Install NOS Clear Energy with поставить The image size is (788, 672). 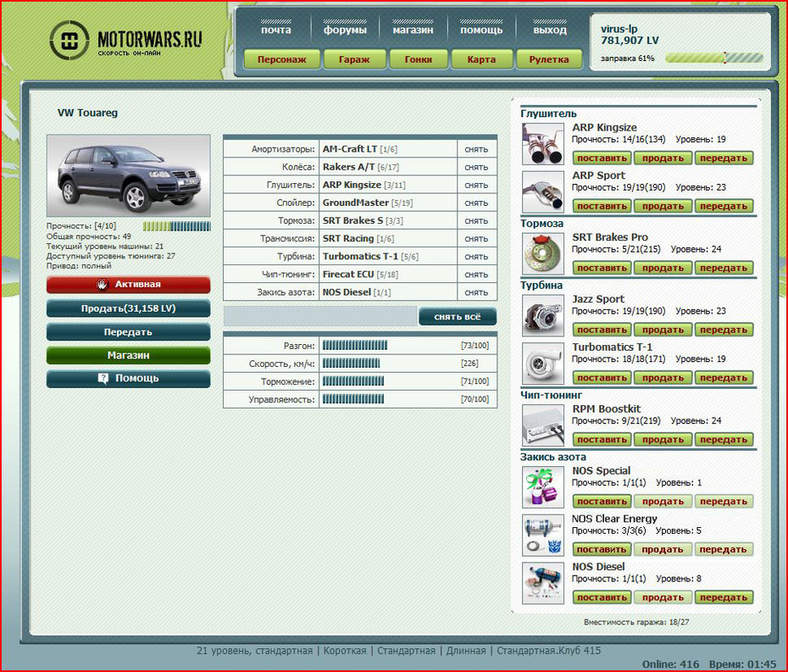602,549
